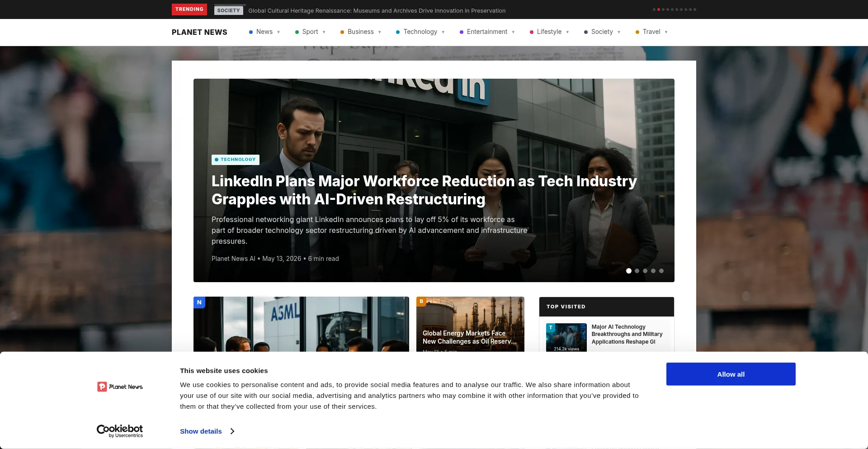868x449 pixels.
Task: Open the Entertainment menu
Action: [487, 32]
